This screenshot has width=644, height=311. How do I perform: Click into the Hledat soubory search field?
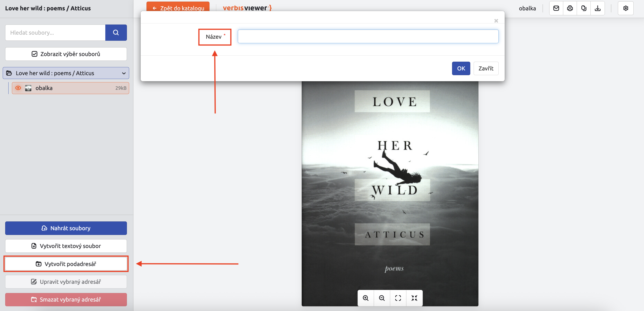pos(55,32)
